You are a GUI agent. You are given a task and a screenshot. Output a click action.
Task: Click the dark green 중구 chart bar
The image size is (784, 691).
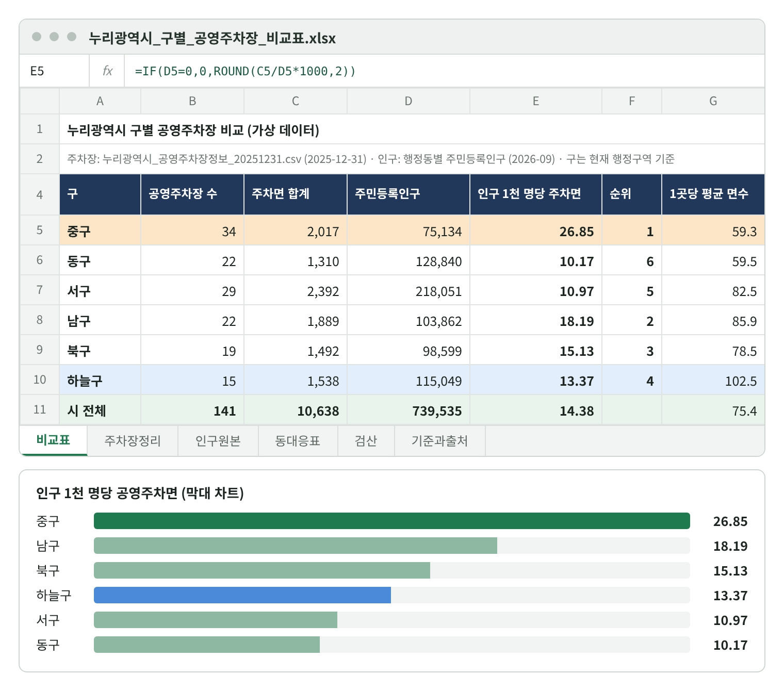392,521
